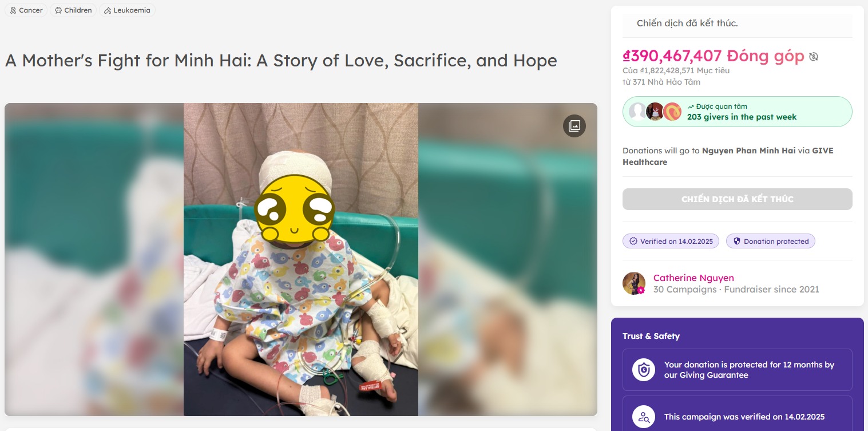Click the third giver avatar icon
The height and width of the screenshot is (431, 868).
672,111
